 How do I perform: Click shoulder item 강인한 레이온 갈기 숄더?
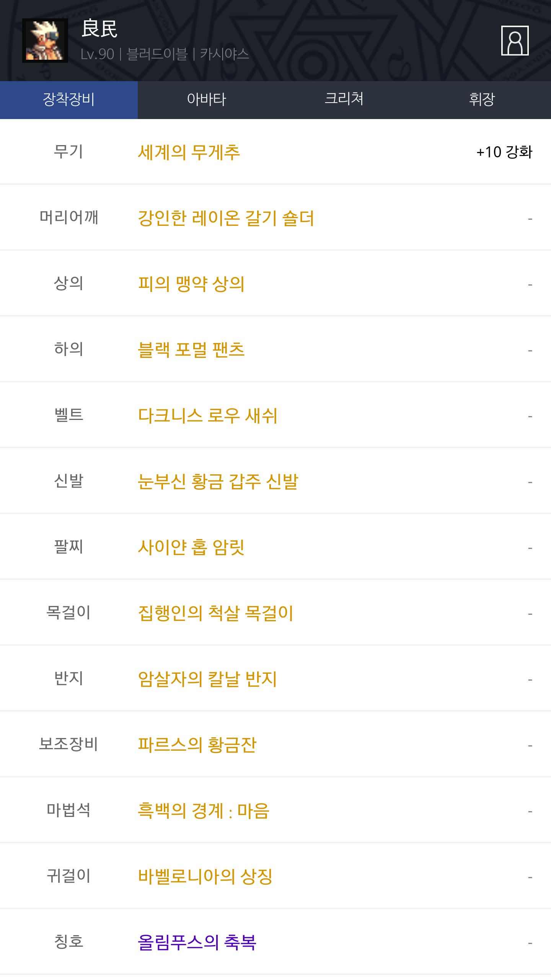coord(226,218)
